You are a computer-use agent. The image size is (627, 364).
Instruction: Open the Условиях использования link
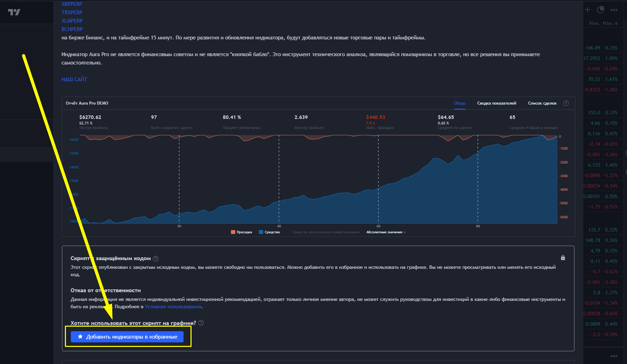[x=173, y=307]
